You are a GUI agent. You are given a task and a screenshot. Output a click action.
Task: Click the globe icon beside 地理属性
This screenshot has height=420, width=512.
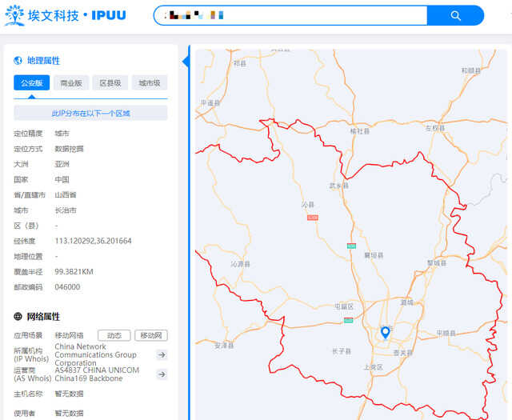[18, 61]
